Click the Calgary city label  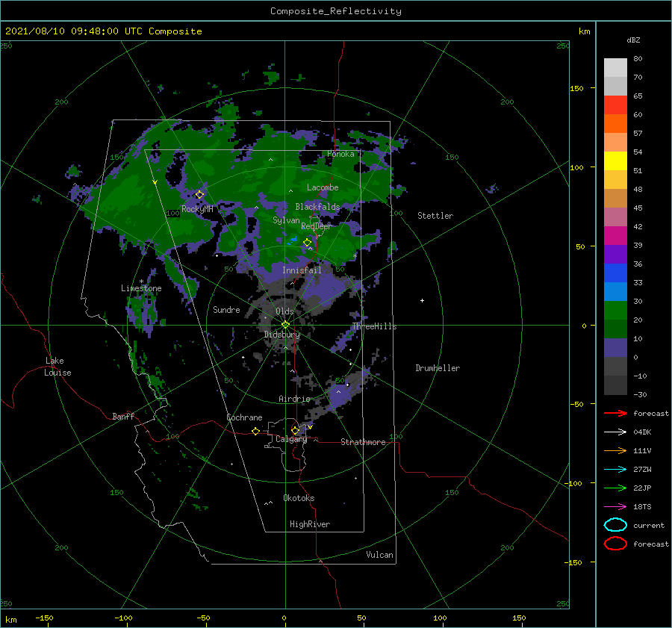point(291,439)
